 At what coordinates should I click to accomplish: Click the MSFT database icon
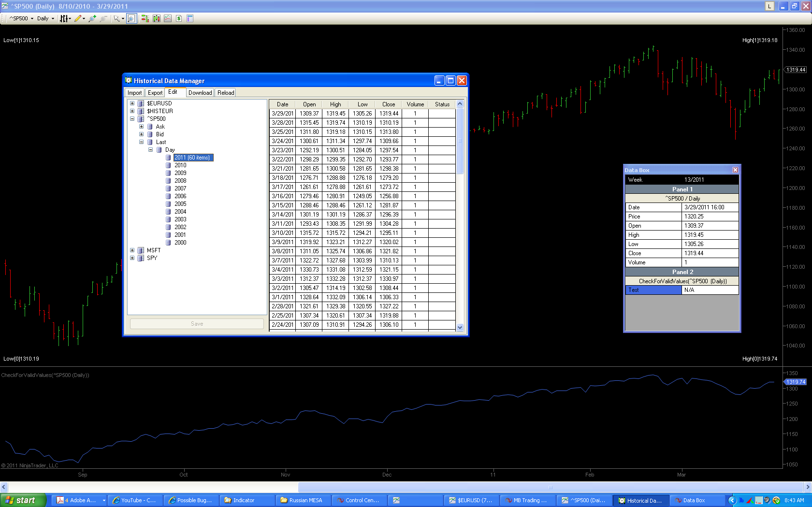click(x=141, y=250)
